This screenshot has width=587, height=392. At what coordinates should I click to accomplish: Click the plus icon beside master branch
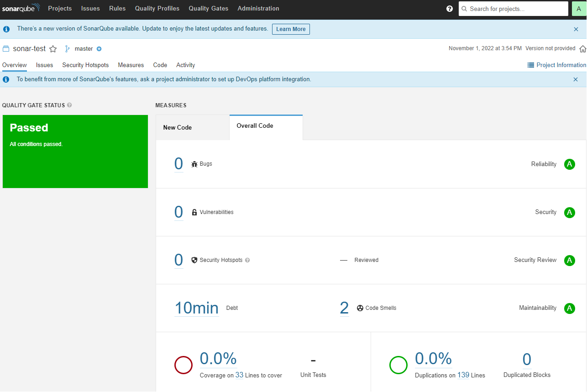pyautogui.click(x=99, y=49)
